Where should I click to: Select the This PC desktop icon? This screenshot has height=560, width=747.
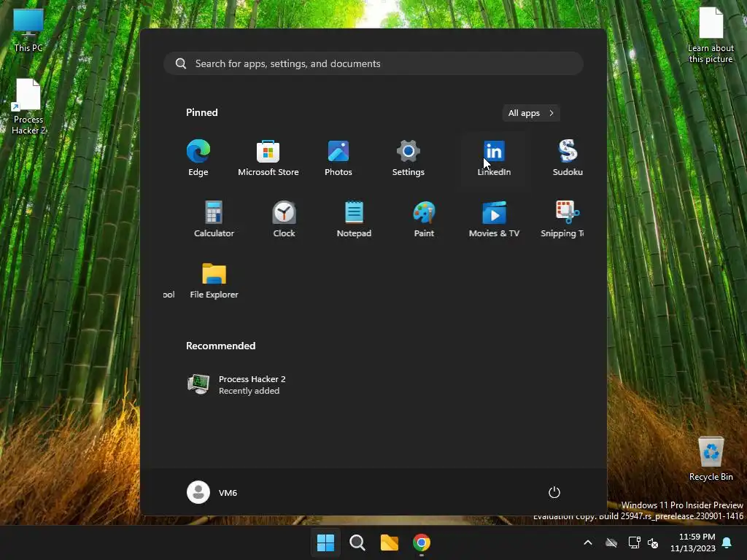pyautogui.click(x=28, y=30)
